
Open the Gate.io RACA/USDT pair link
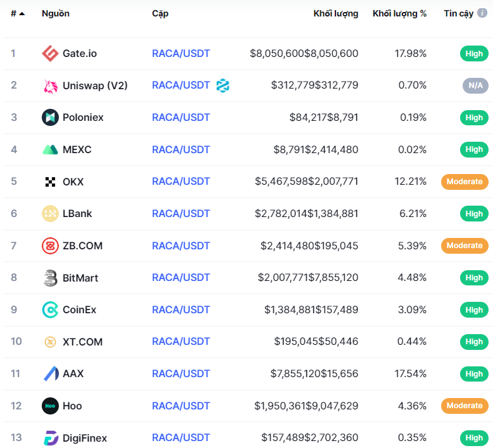click(181, 53)
